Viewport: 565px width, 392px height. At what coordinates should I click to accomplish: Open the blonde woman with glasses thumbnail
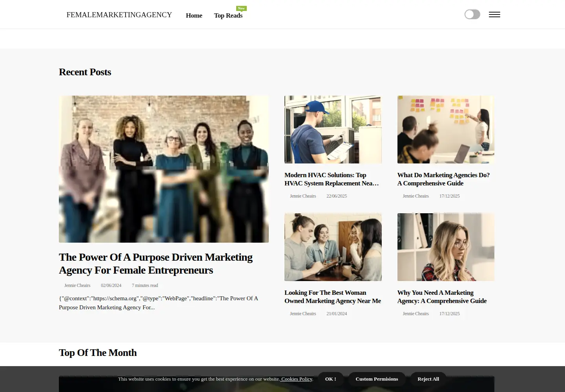tap(446, 247)
